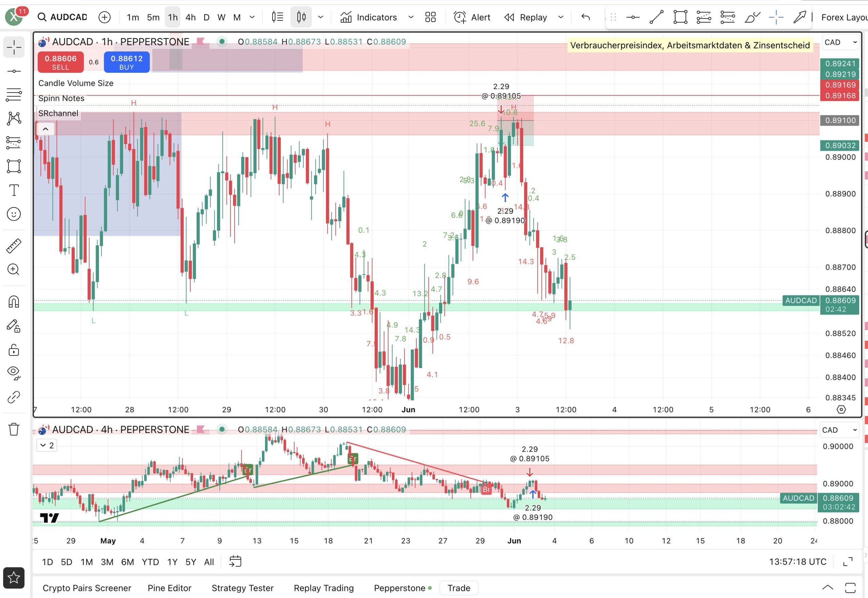Click the undo arrow in top toolbar
868x598 pixels.
(586, 17)
